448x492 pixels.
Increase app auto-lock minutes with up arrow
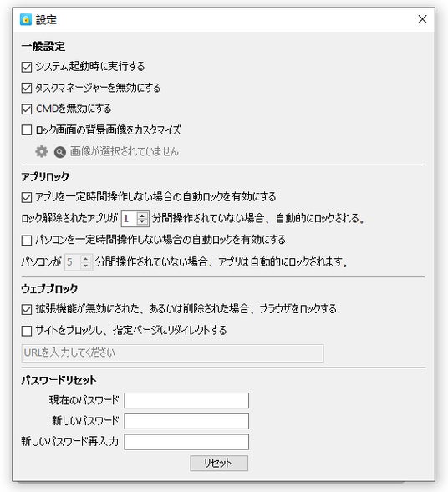click(x=142, y=216)
